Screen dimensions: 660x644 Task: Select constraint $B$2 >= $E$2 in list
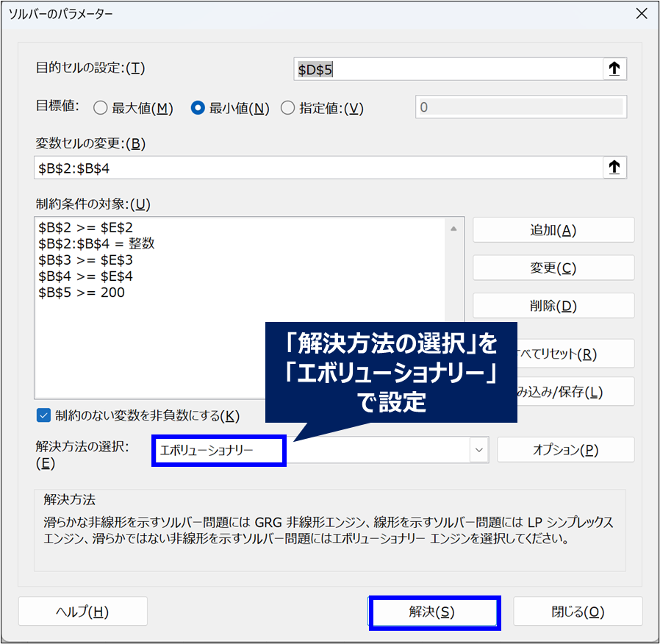point(85,228)
